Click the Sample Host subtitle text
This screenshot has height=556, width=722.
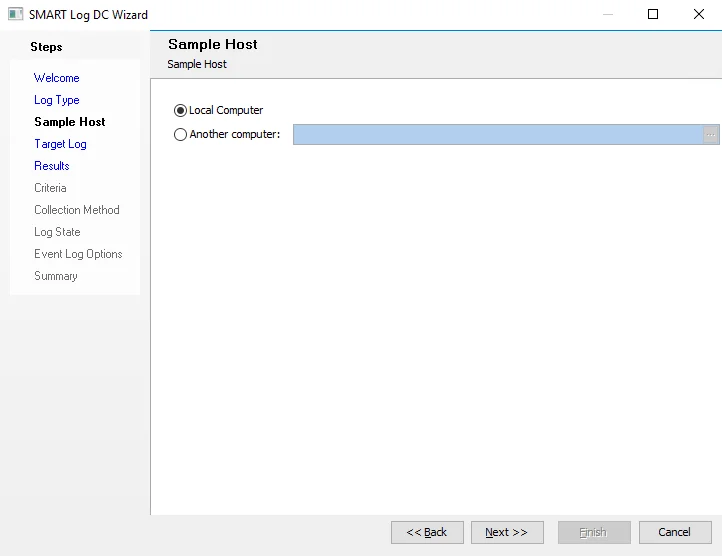(x=197, y=64)
